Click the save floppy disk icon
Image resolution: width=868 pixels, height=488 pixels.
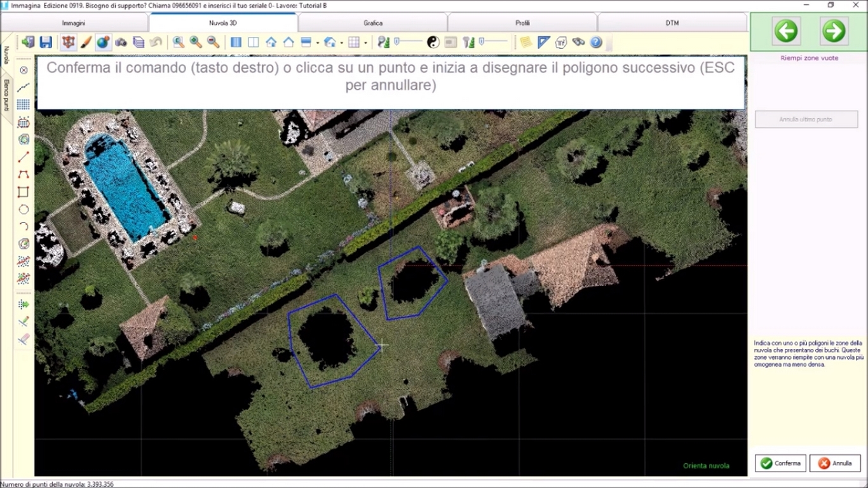tap(46, 43)
